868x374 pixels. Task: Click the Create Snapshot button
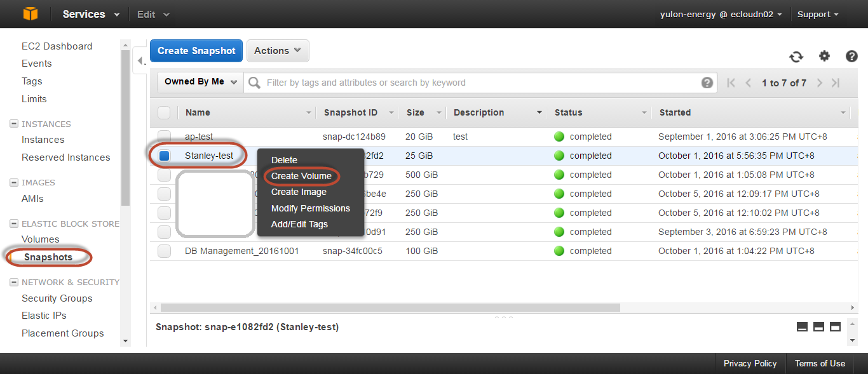(196, 51)
